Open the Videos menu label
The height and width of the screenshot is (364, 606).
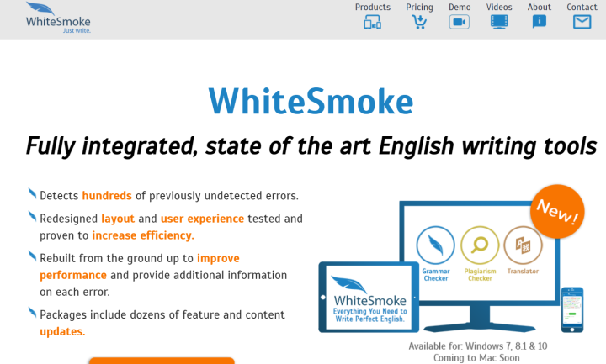[x=499, y=7]
